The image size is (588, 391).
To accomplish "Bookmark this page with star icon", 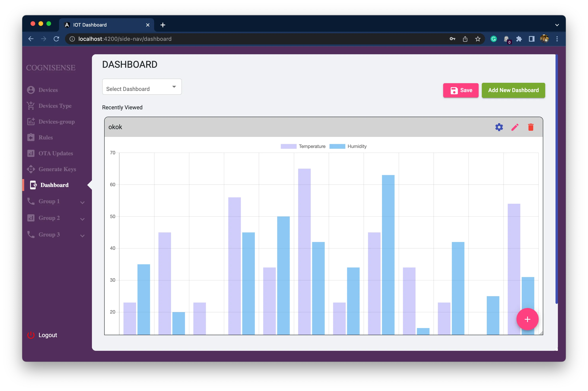I will click(478, 39).
